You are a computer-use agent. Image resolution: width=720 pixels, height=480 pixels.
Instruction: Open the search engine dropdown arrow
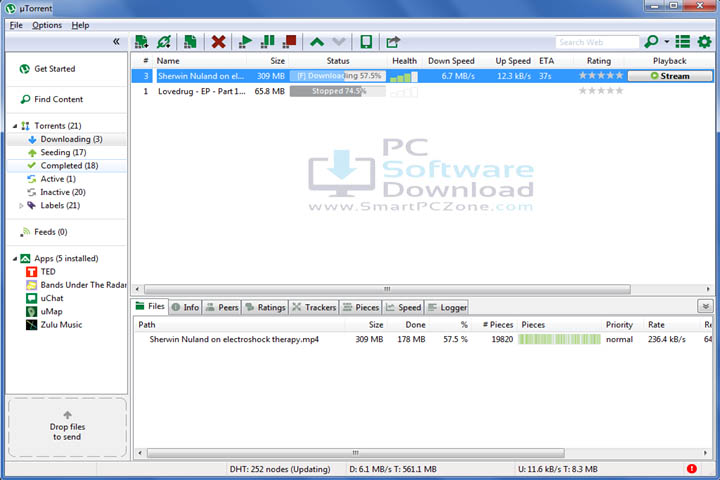[666, 42]
